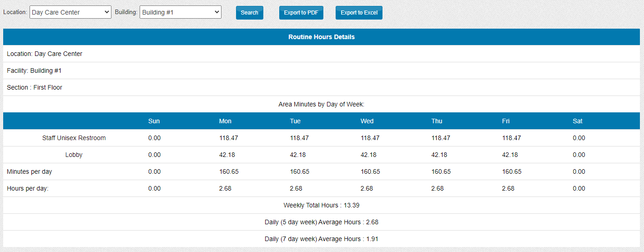The height and width of the screenshot is (252, 644).
Task: Select the Sun column header
Action: 154,121
